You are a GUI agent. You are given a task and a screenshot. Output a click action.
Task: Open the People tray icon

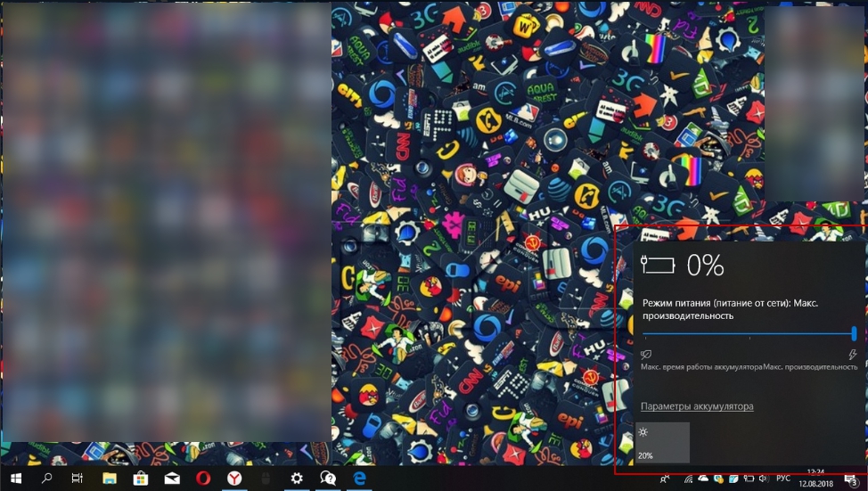(x=664, y=479)
